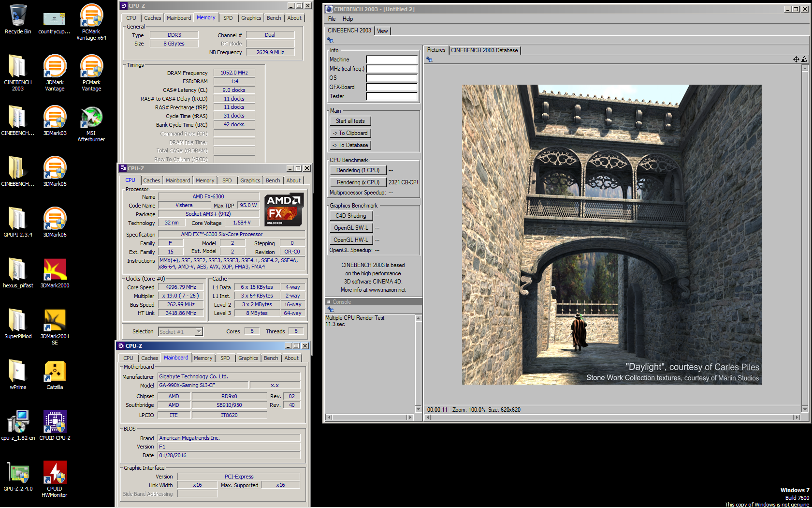Select About tab in top CPU-Z window
The height and width of the screenshot is (508, 812).
pyautogui.click(x=294, y=18)
